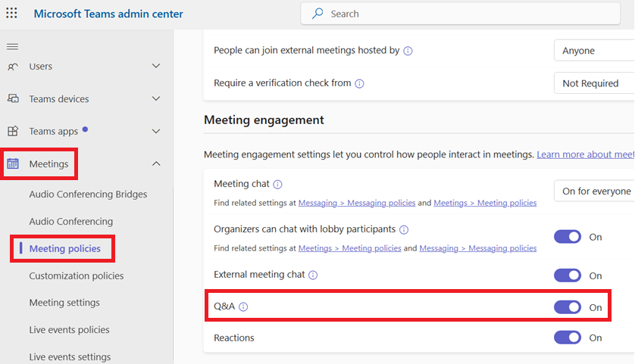Image resolution: width=635 pixels, height=364 pixels.
Task: Collapse the navigation hamburger menu
Action: pos(13,46)
